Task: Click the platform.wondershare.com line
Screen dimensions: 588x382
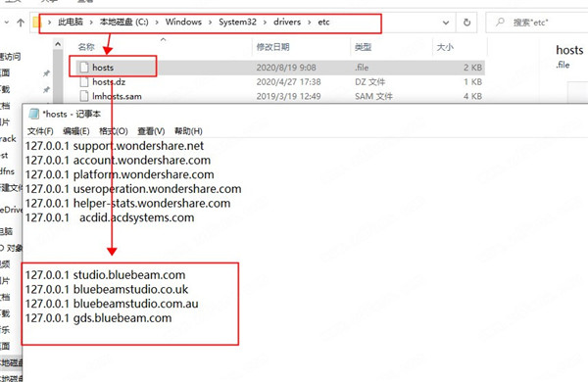Action: tap(120, 174)
